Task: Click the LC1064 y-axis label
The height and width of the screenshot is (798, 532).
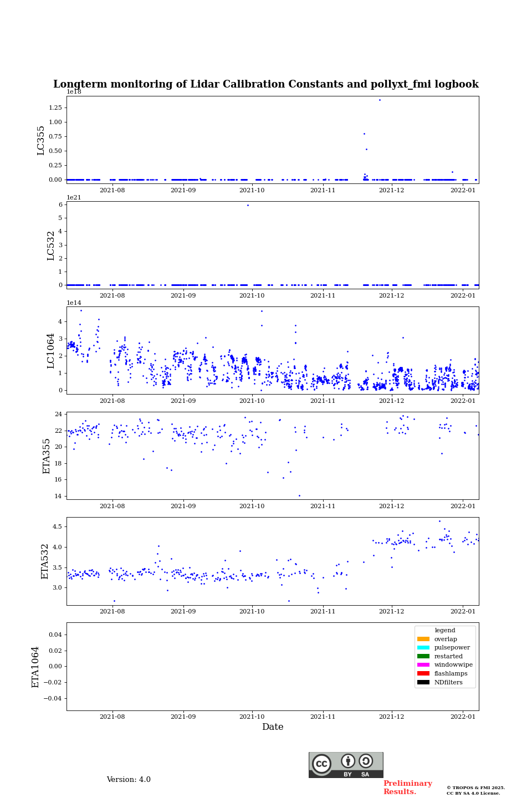Action: click(x=51, y=350)
